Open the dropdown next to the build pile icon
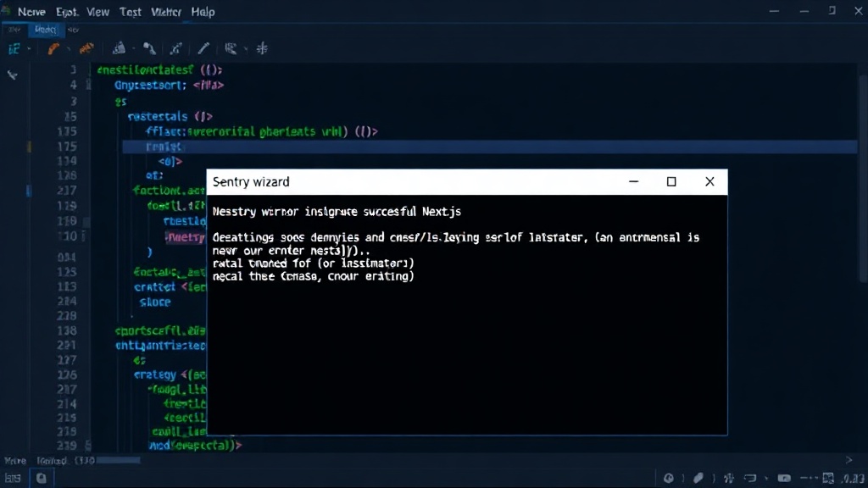Image resolution: width=868 pixels, height=488 pixels. coord(133,48)
